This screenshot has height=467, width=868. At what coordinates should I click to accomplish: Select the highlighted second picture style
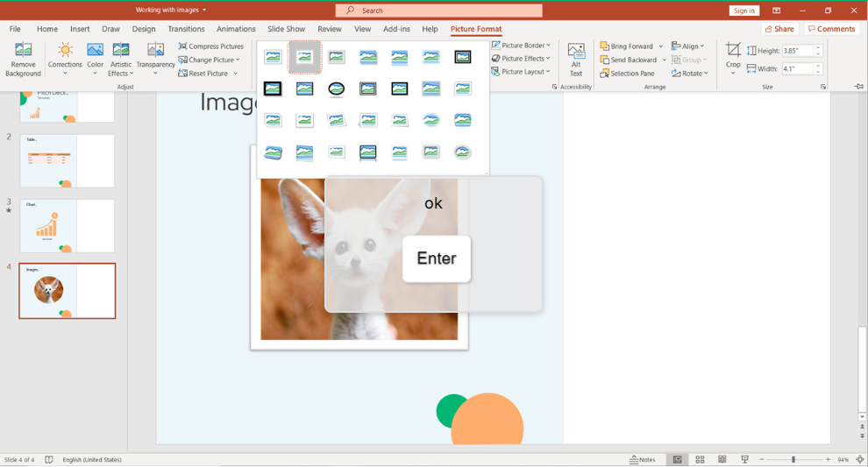pyautogui.click(x=304, y=56)
